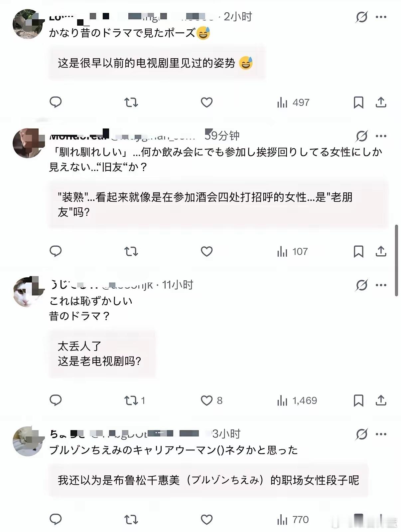The height and width of the screenshot is (532, 401).
Task: Reply to the 497-view post
Action: tap(56, 102)
